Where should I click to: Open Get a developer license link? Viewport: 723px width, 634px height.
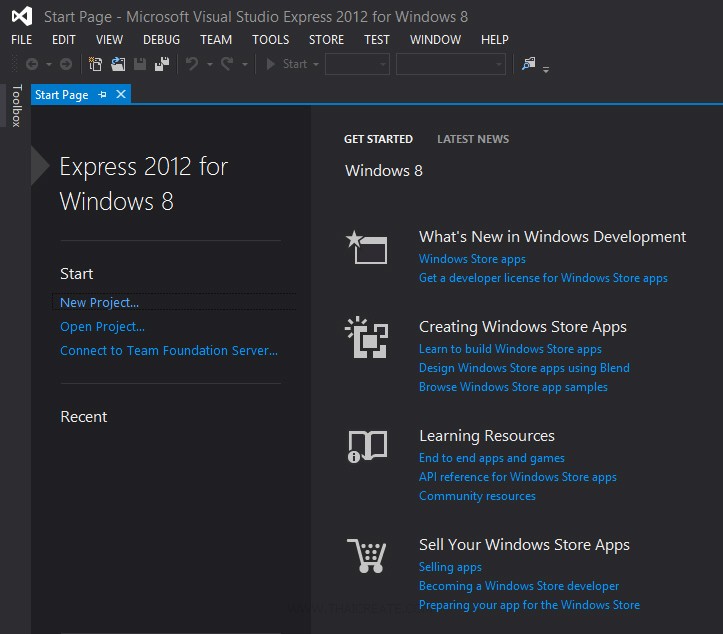click(543, 278)
